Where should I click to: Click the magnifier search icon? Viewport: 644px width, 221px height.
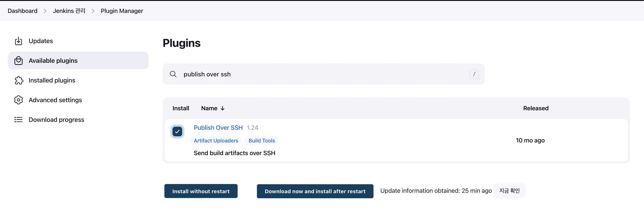pyautogui.click(x=173, y=74)
